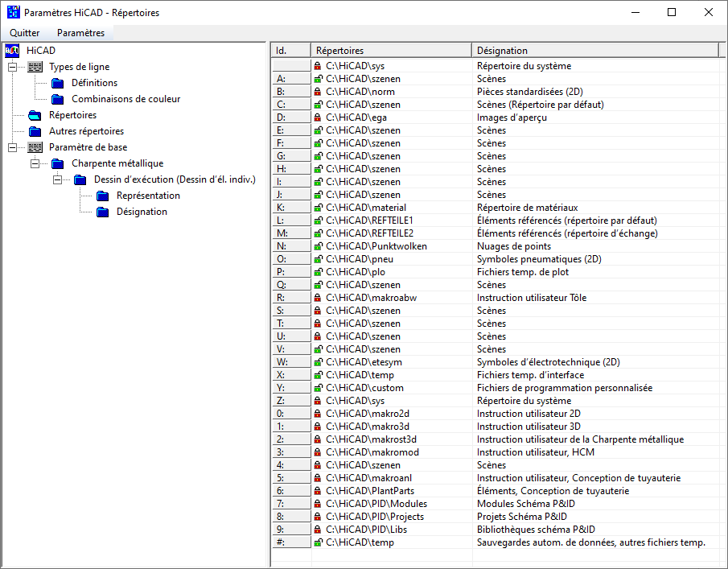This screenshot has height=569, width=728.
Task: Select the Représentation tree item
Action: tap(148, 196)
